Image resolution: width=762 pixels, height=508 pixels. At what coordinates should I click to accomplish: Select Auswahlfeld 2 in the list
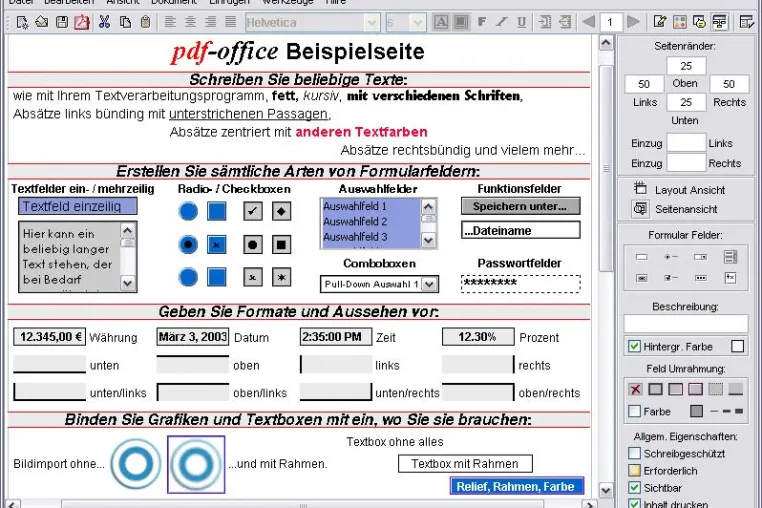(355, 222)
